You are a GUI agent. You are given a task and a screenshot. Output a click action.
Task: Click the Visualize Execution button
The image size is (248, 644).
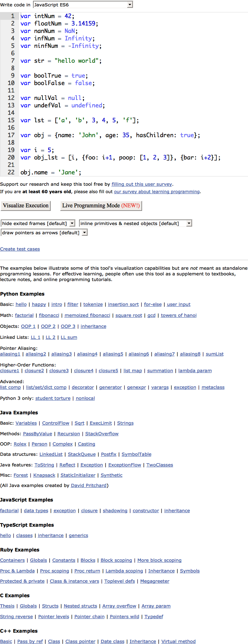(26, 206)
